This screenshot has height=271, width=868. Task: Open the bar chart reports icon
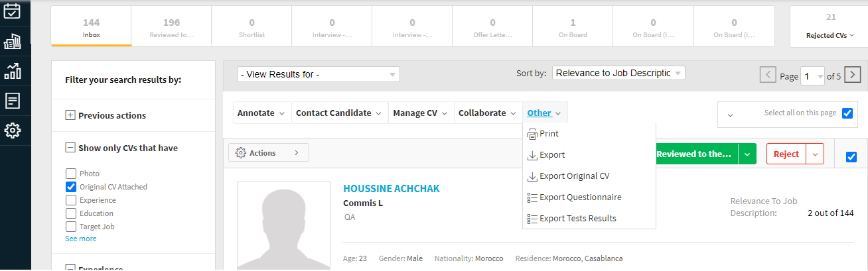coord(13,71)
